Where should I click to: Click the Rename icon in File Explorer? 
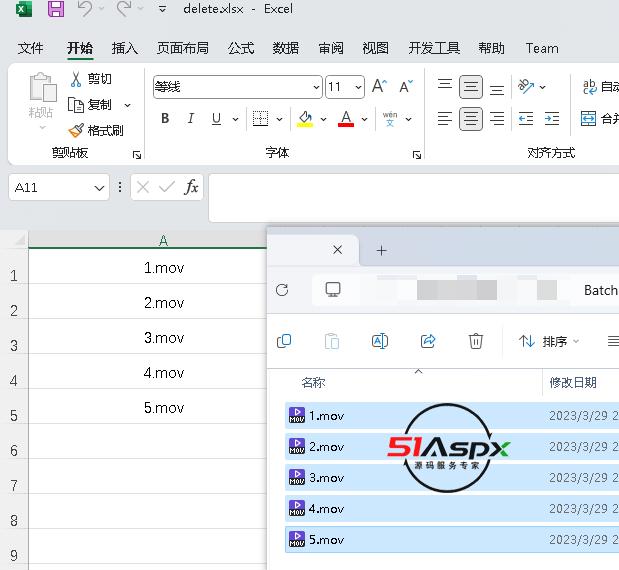[x=380, y=341]
